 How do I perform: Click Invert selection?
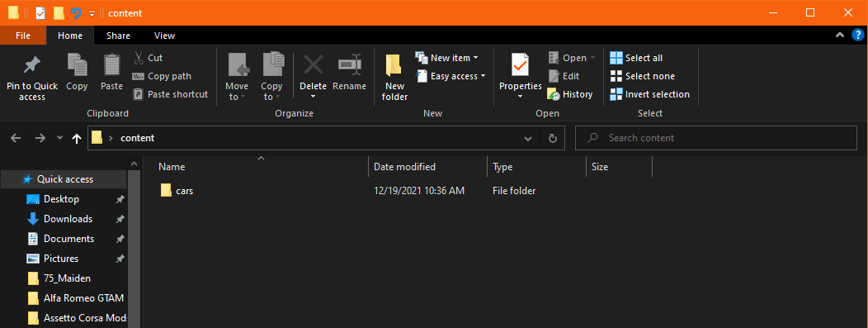pos(650,94)
